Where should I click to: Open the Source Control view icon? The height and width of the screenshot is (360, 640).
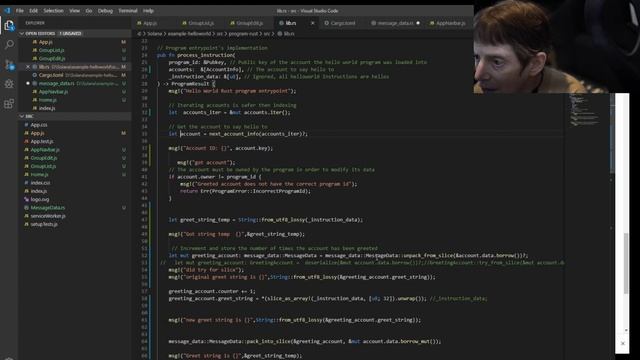click(x=9, y=64)
